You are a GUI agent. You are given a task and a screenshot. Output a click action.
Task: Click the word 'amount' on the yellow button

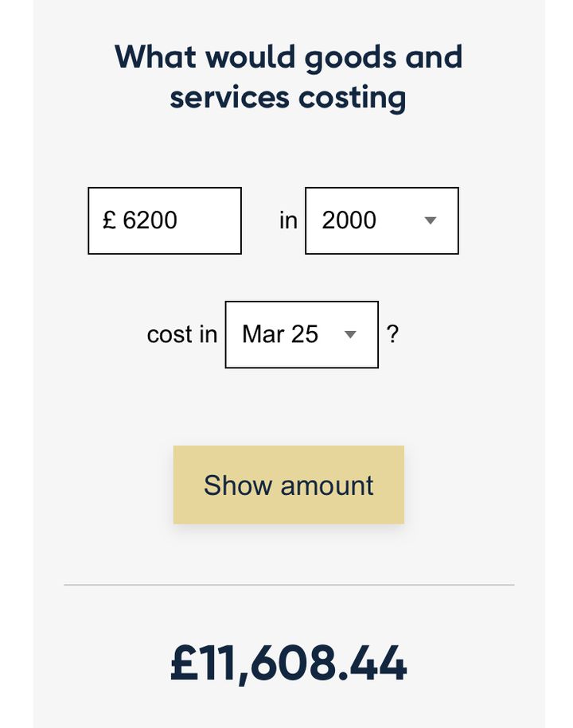point(327,485)
